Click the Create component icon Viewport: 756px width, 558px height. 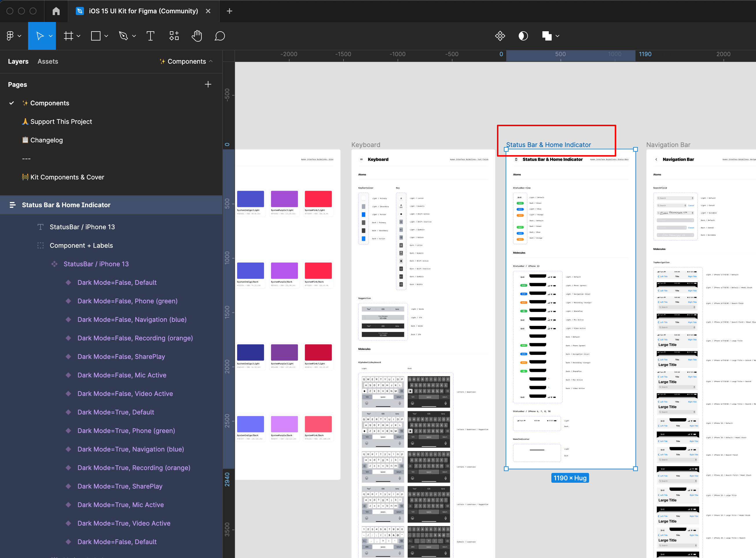(500, 36)
